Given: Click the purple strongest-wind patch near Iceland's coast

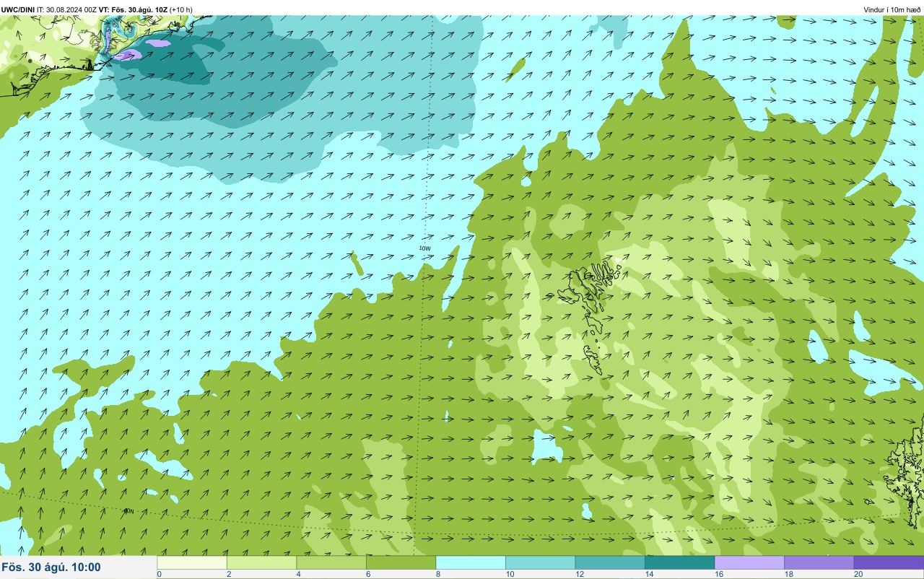Looking at the screenshot, I should [x=128, y=55].
